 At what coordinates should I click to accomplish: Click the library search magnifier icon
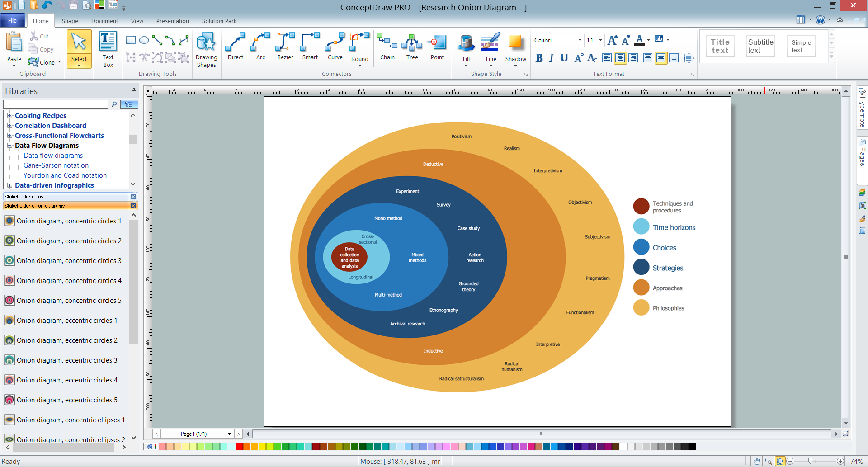(114, 104)
